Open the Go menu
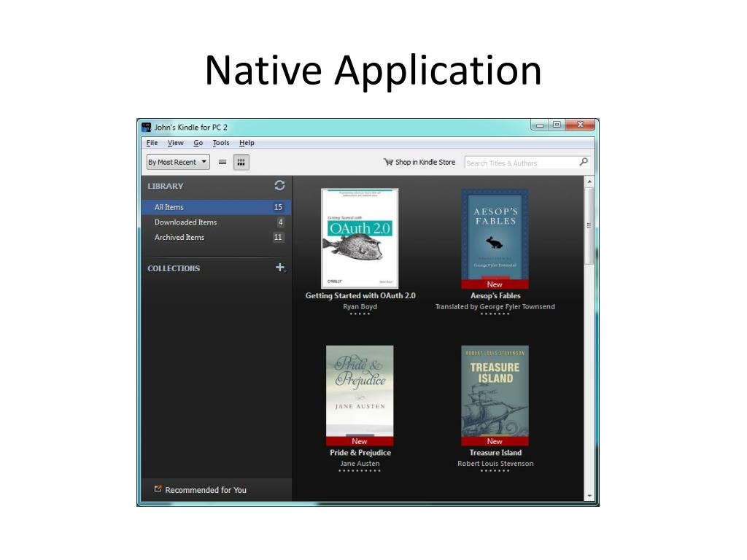This screenshot has height=560, width=747. [x=198, y=143]
